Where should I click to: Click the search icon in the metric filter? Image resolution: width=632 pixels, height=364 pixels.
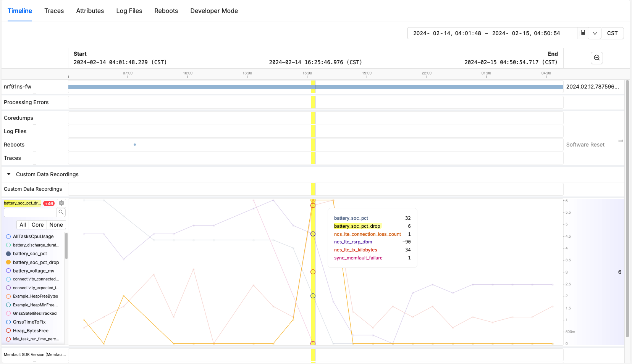61,212
